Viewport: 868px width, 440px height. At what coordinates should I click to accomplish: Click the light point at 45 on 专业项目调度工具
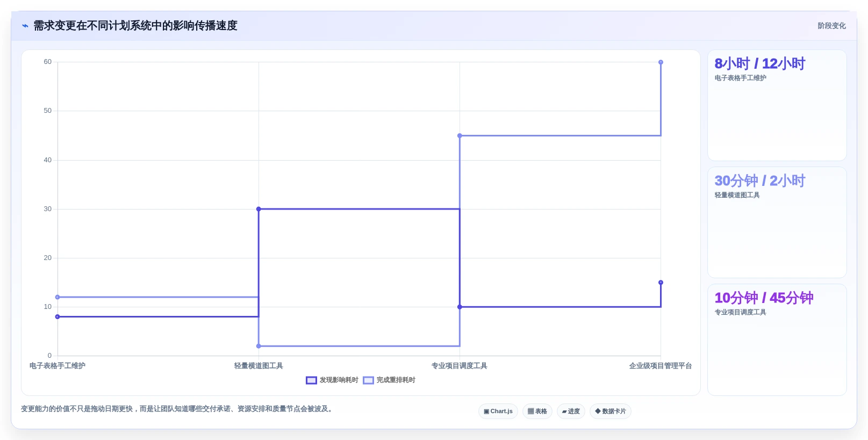pos(460,135)
